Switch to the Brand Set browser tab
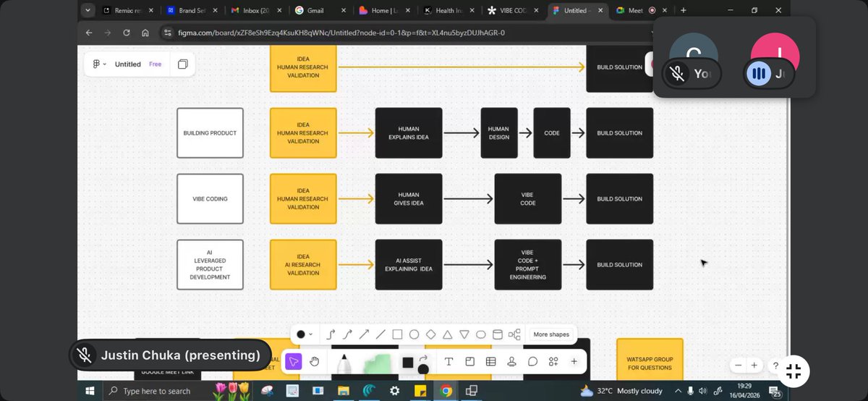The height and width of the screenshot is (401, 868). pyautogui.click(x=190, y=11)
